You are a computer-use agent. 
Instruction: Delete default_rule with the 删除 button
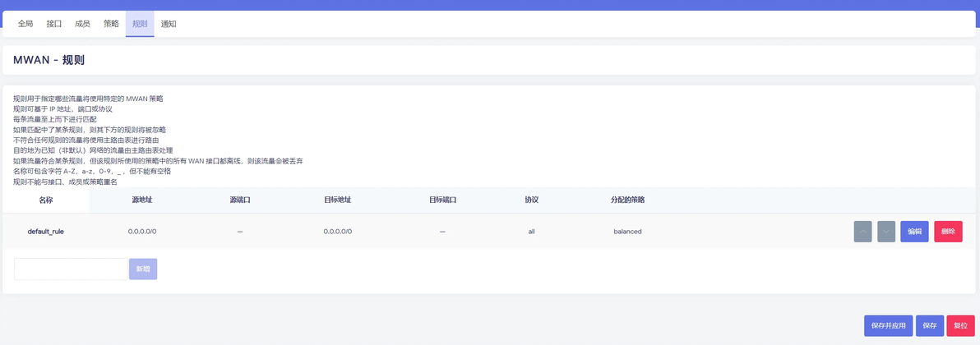point(948,232)
